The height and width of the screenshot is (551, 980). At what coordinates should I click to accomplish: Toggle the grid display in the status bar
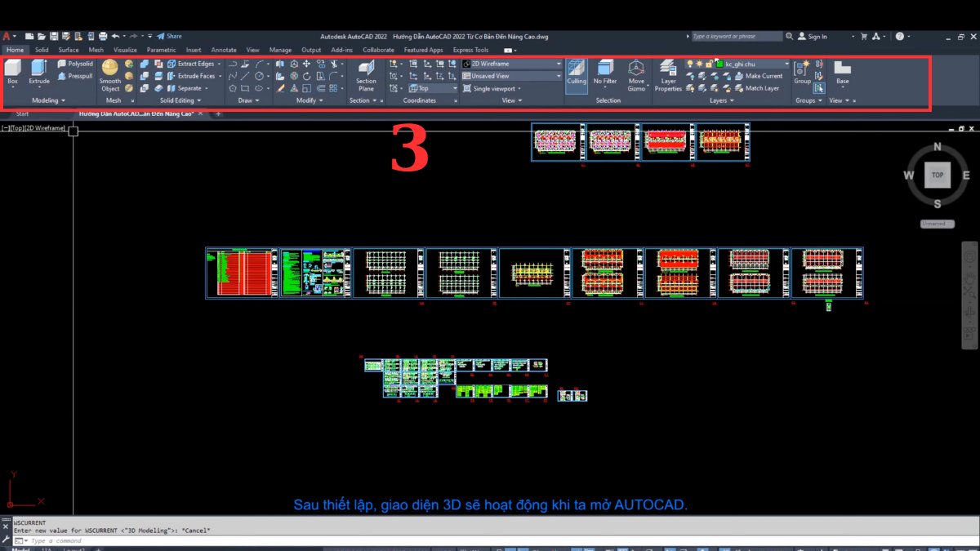point(510,548)
